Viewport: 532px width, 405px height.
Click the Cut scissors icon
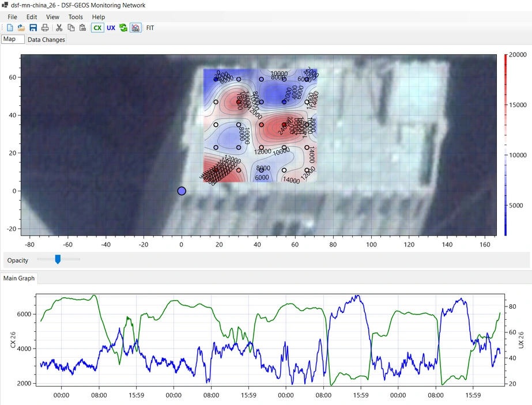[x=59, y=28]
